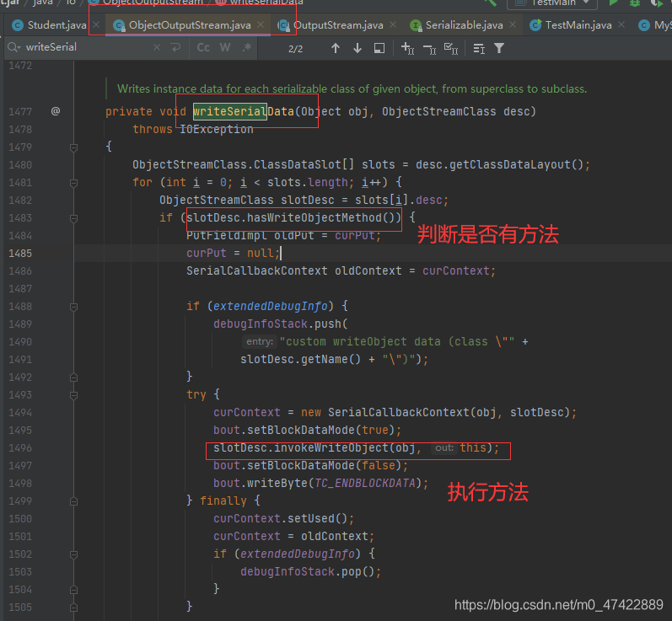Screen dimensions: 672x621
Task: Add selection for next occurrence icon
Action: [x=407, y=48]
